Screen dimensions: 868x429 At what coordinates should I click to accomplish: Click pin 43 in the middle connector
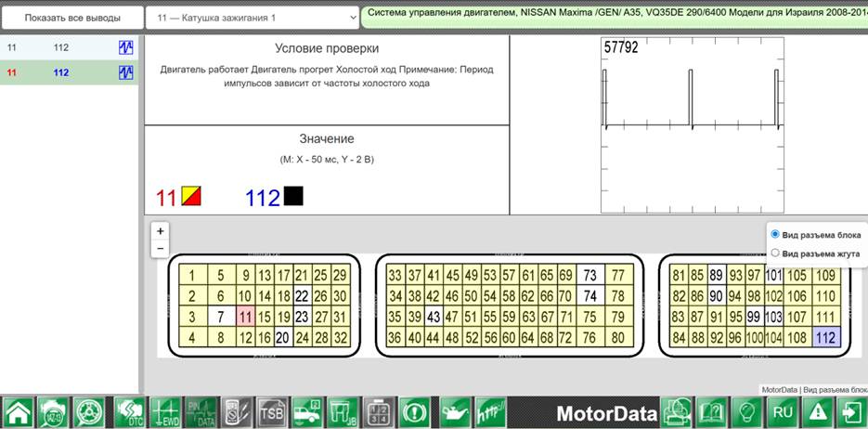coord(434,317)
